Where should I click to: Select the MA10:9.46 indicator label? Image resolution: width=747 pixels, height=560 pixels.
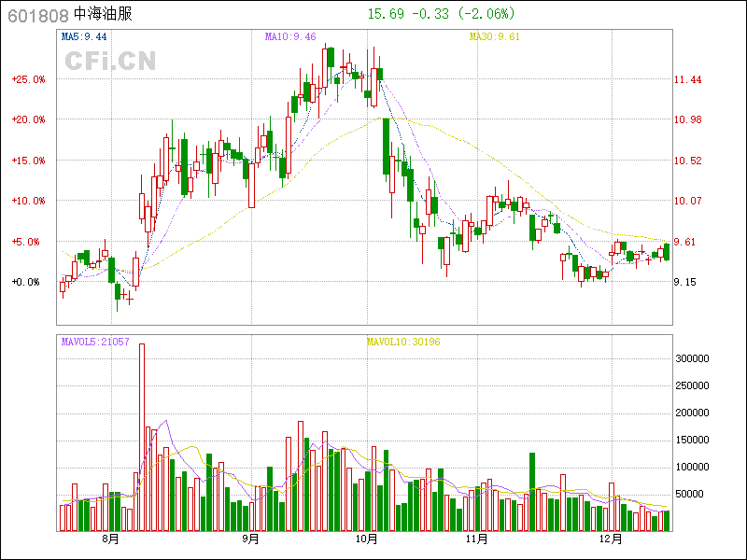coord(290,36)
